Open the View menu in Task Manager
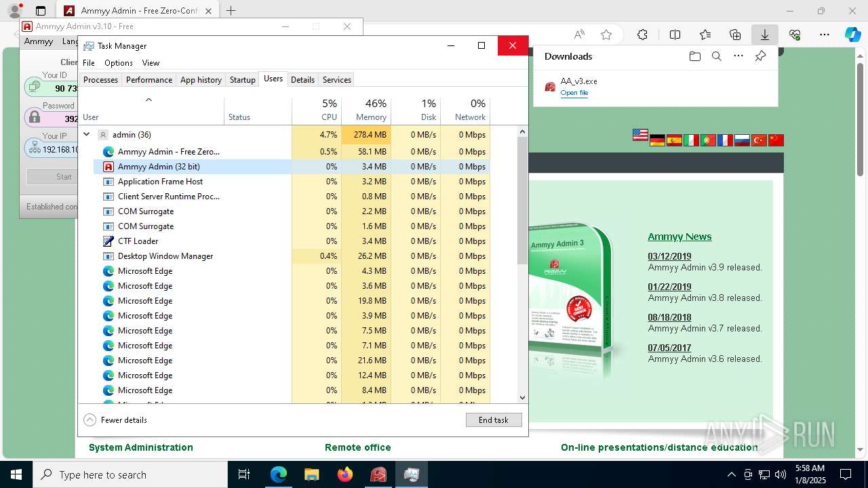The width and height of the screenshot is (868, 488). tap(151, 62)
